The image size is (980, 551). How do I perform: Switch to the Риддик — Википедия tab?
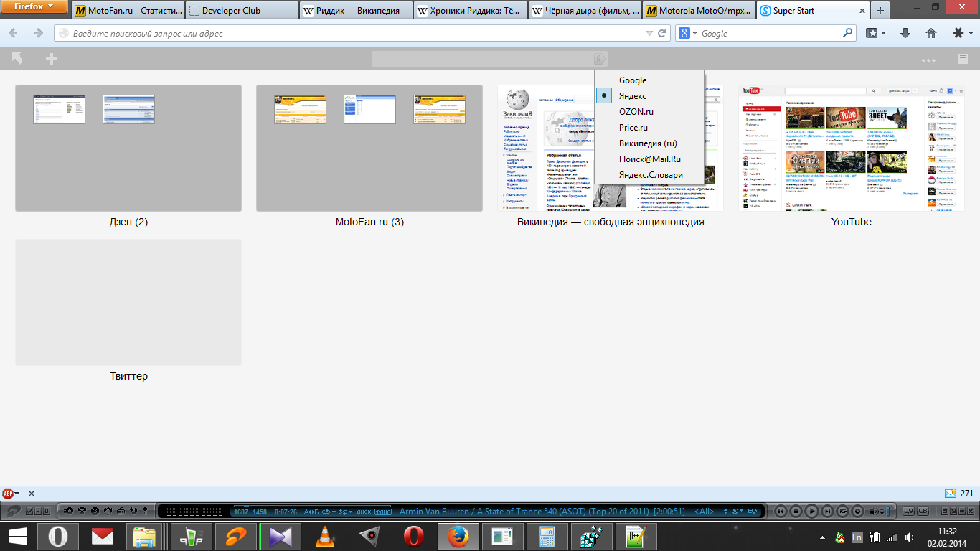(x=356, y=11)
